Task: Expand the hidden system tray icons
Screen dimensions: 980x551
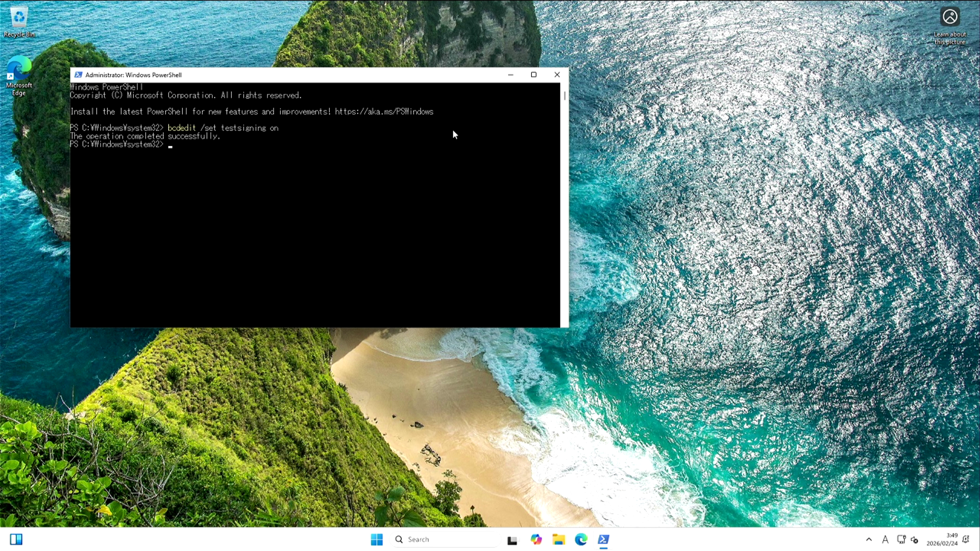Action: (x=869, y=539)
